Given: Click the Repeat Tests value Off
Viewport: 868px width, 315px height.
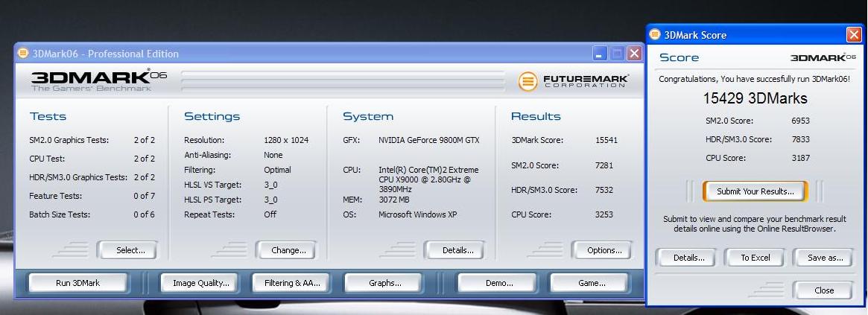Looking at the screenshot, I should 270,214.
